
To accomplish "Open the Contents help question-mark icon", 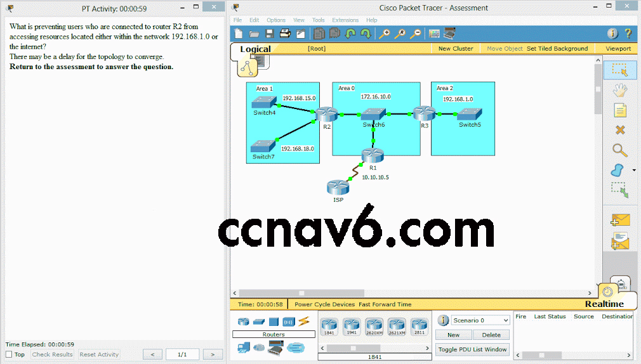I will pyautogui.click(x=628, y=34).
